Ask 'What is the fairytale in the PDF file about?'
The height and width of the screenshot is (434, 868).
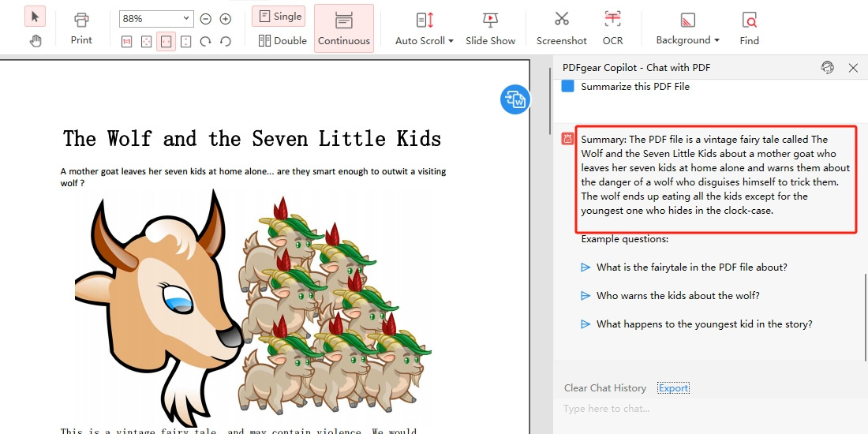[x=692, y=268]
